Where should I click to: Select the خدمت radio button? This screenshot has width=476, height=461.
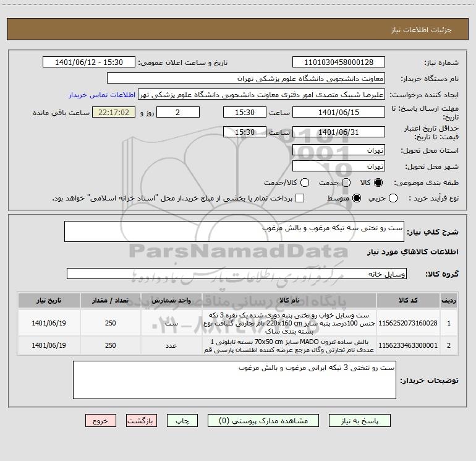(346, 183)
